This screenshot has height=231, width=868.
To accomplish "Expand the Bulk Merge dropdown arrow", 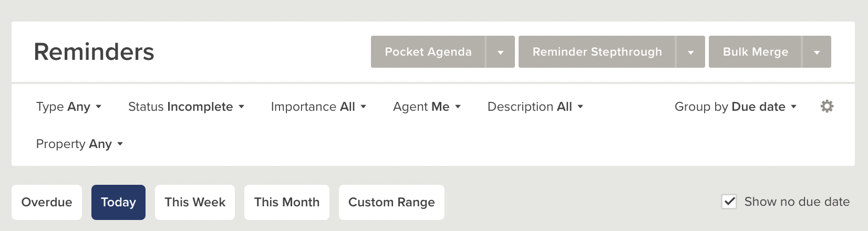I will [817, 52].
